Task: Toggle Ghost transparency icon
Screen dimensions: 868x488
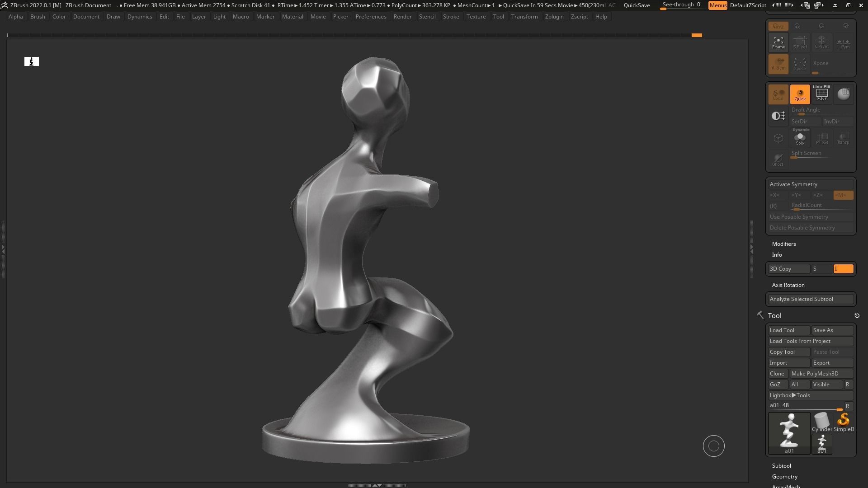Action: tap(778, 159)
